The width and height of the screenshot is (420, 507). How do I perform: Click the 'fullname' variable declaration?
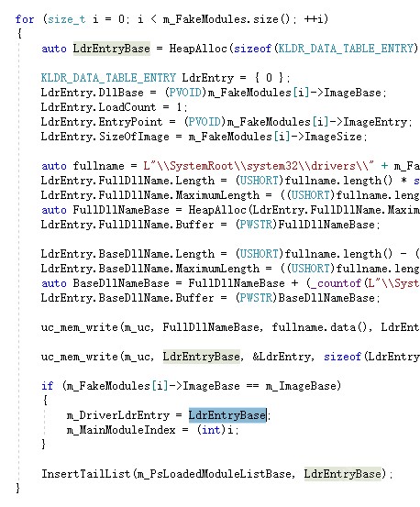click(x=99, y=166)
